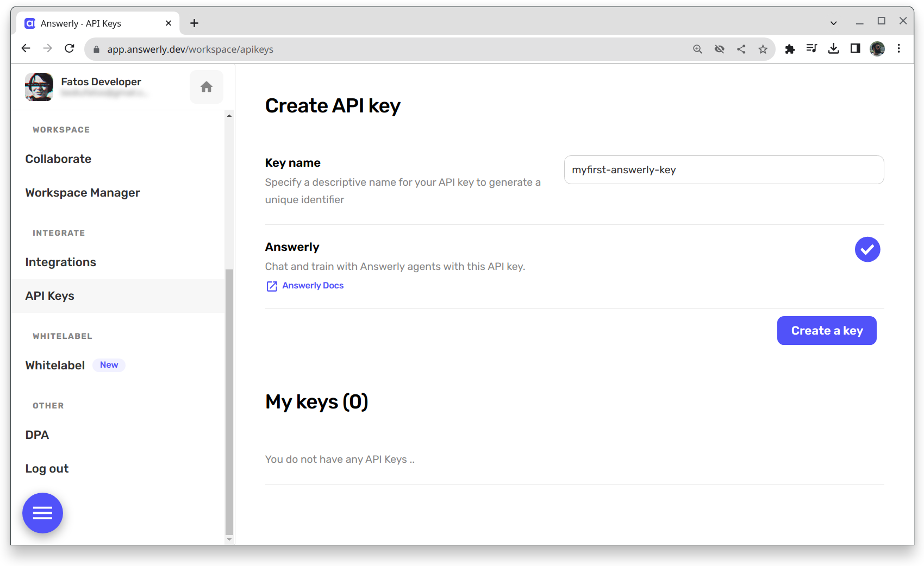Click the sidebar vertical scrollbar thumb

[x=229, y=402]
